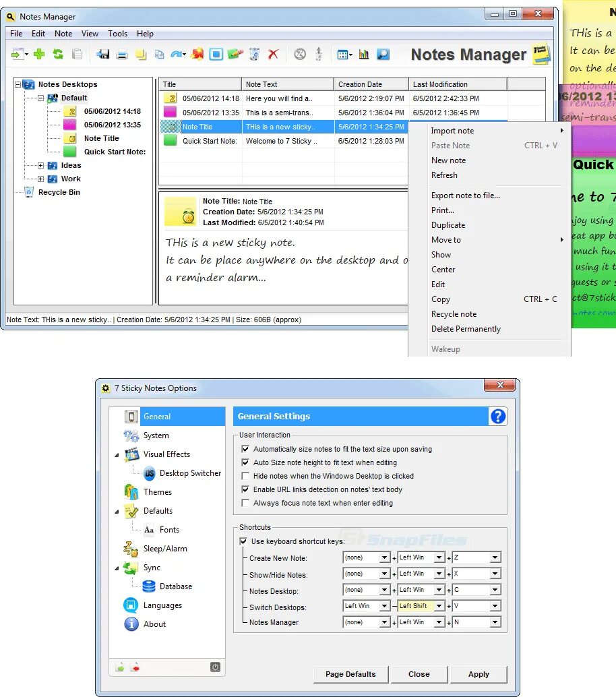The width and height of the screenshot is (616, 697).
Task: Click the copy pages toolbar icon
Action: [159, 55]
